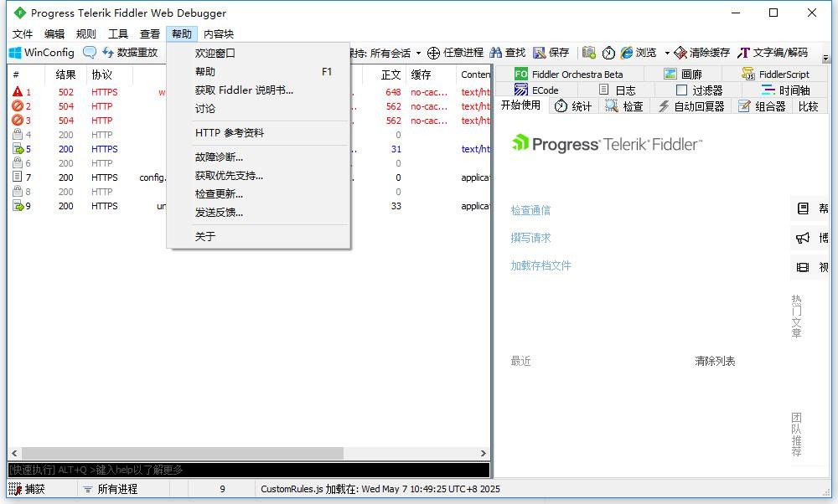Open the 所有进程 process filter
Image resolution: width=838 pixels, height=504 pixels.
point(111,489)
